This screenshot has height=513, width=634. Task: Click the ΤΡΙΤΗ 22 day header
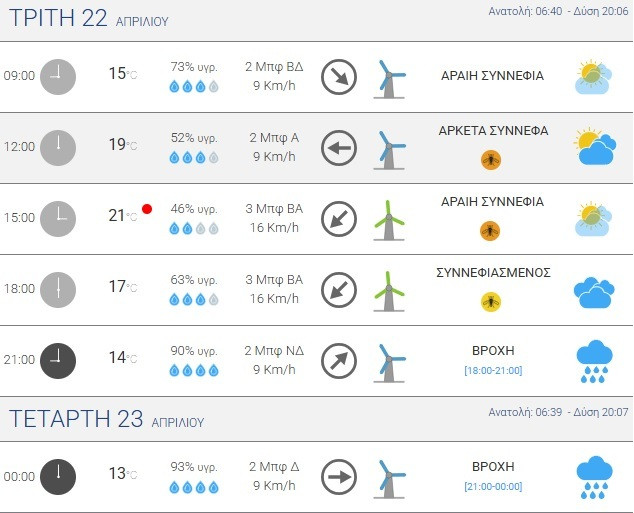coord(89,19)
